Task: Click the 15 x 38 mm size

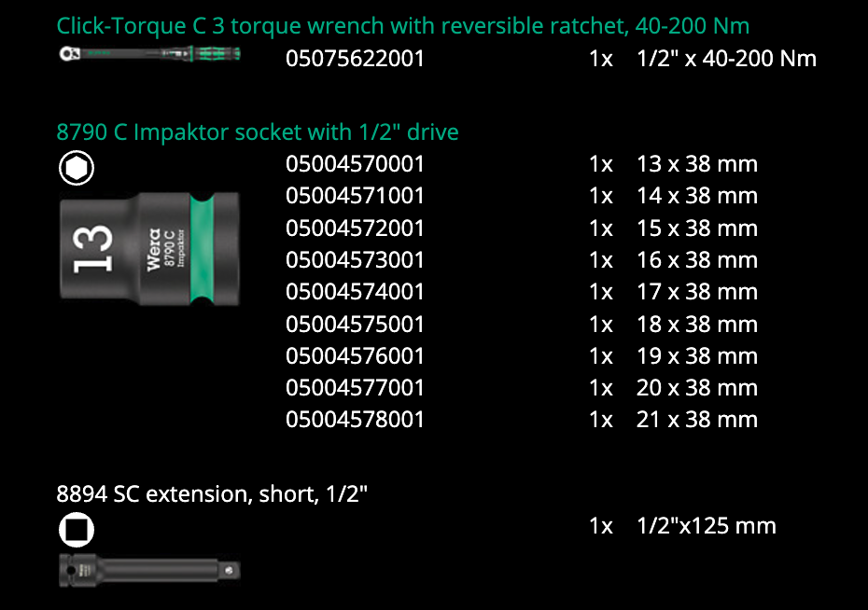Action: [697, 228]
